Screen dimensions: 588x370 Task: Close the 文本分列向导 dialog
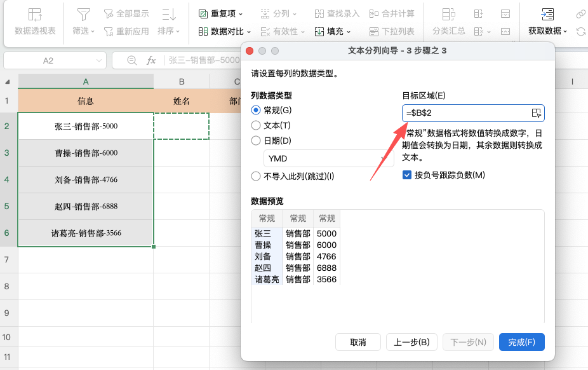(x=250, y=51)
